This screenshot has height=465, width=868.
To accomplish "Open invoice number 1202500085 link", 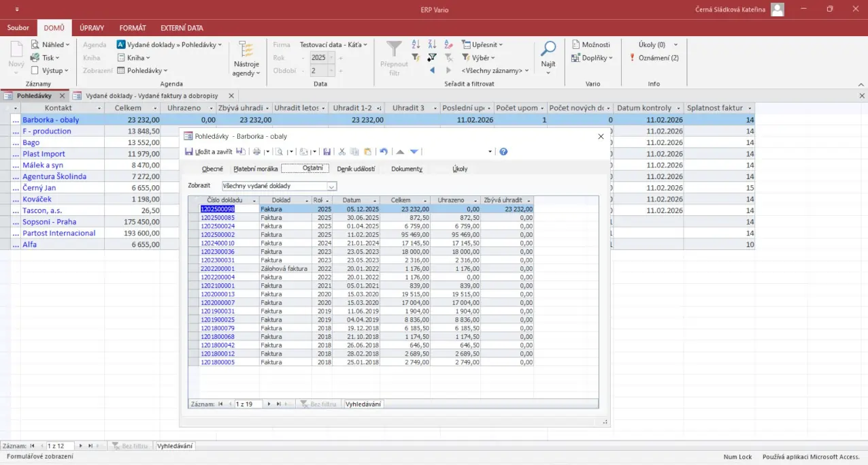I will point(217,217).
